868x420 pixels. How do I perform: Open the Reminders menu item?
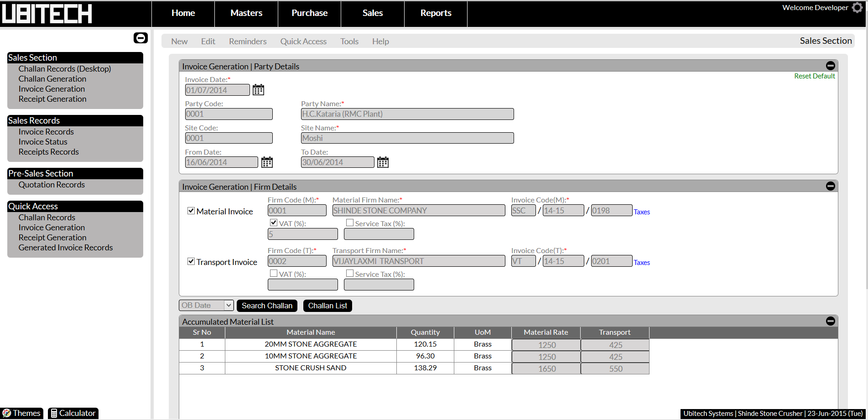tap(248, 41)
